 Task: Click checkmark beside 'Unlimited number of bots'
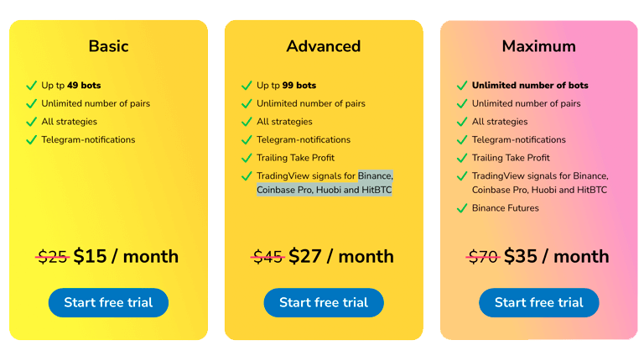tap(462, 86)
